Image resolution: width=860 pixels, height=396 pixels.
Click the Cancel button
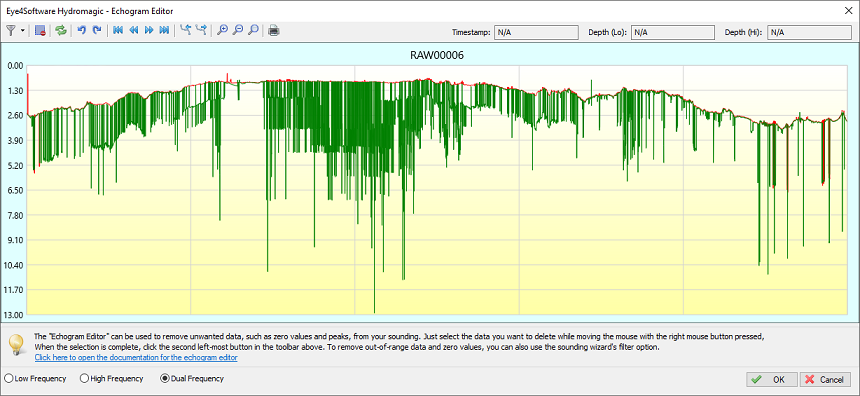coord(825,380)
